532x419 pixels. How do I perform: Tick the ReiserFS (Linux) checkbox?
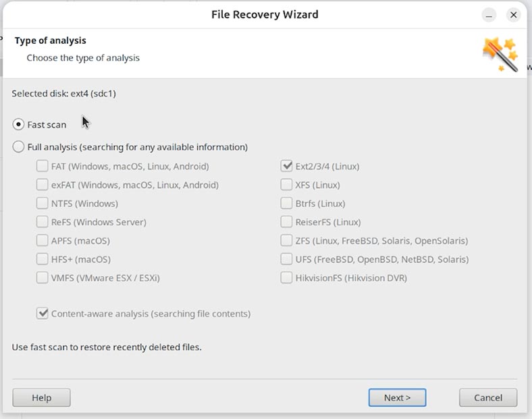pyautogui.click(x=286, y=222)
